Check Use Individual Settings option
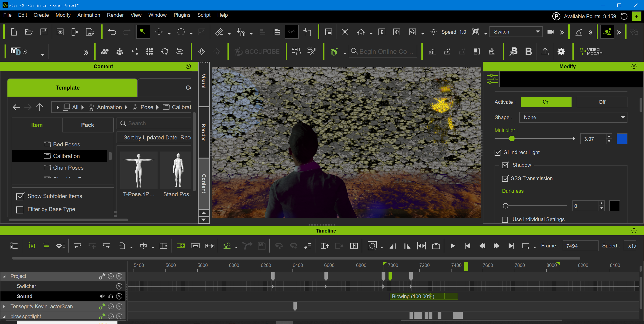This screenshot has width=644, height=324. [505, 219]
